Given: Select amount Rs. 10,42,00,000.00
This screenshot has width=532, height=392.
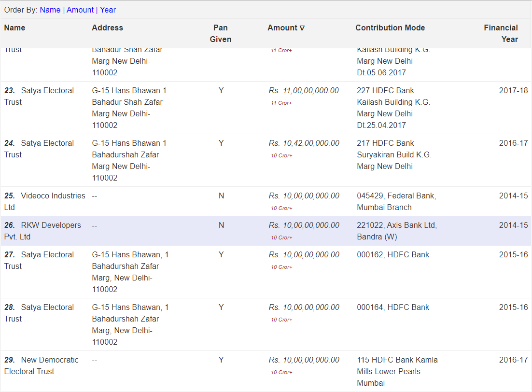Looking at the screenshot, I should (x=304, y=143).
